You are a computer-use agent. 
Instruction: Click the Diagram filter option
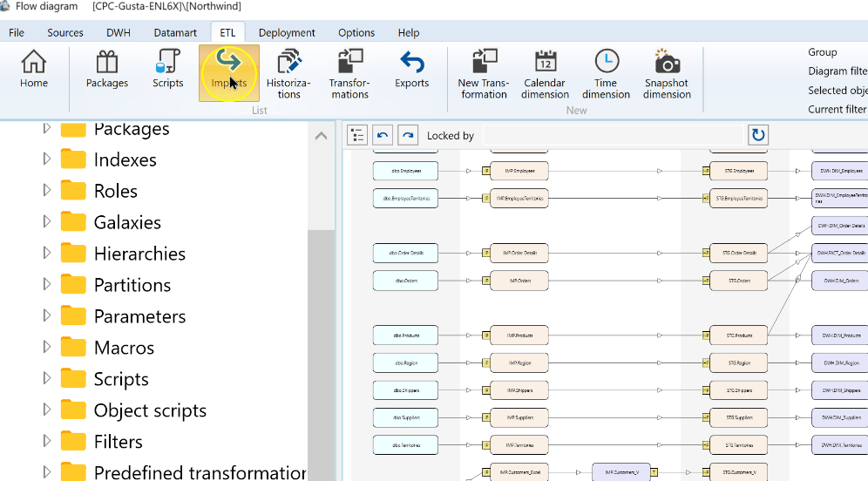coord(837,71)
